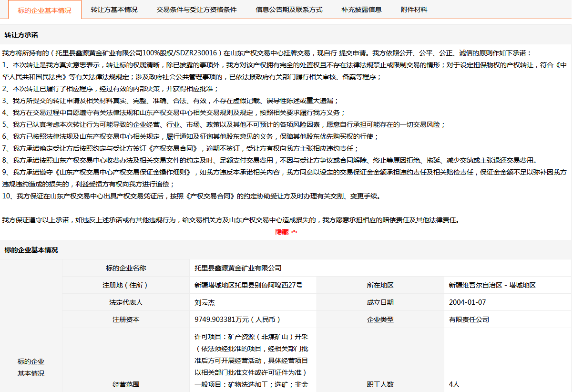Click the 注册地（住所） label
The width and height of the screenshot is (573, 392).
(x=126, y=285)
